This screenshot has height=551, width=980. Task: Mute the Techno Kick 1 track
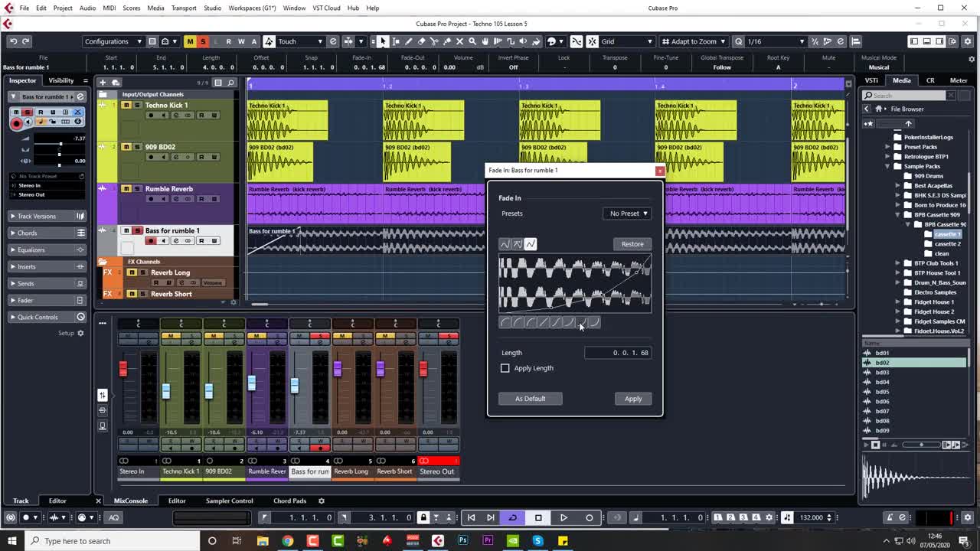pyautogui.click(x=126, y=105)
